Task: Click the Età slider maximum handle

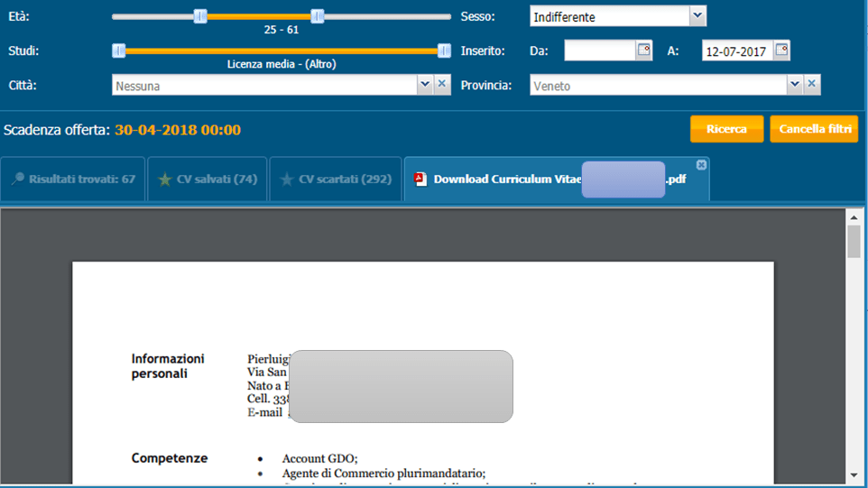Action: (317, 16)
